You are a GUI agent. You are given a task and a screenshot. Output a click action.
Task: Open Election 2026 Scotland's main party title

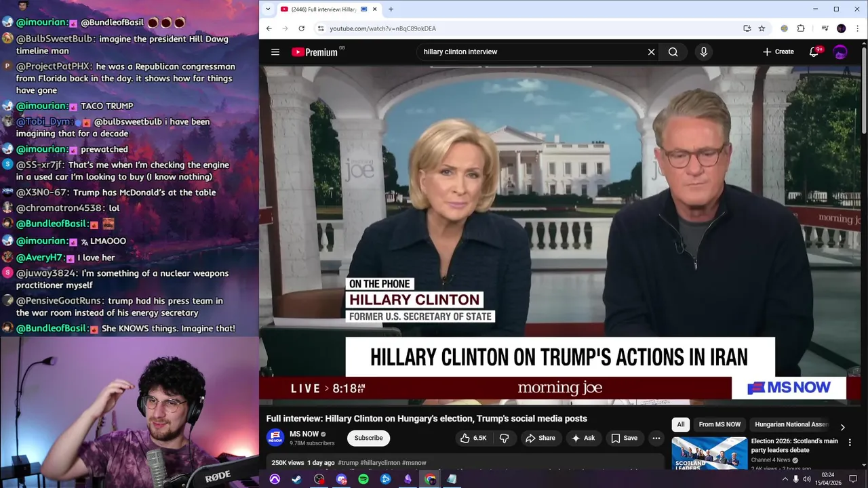[794, 445]
